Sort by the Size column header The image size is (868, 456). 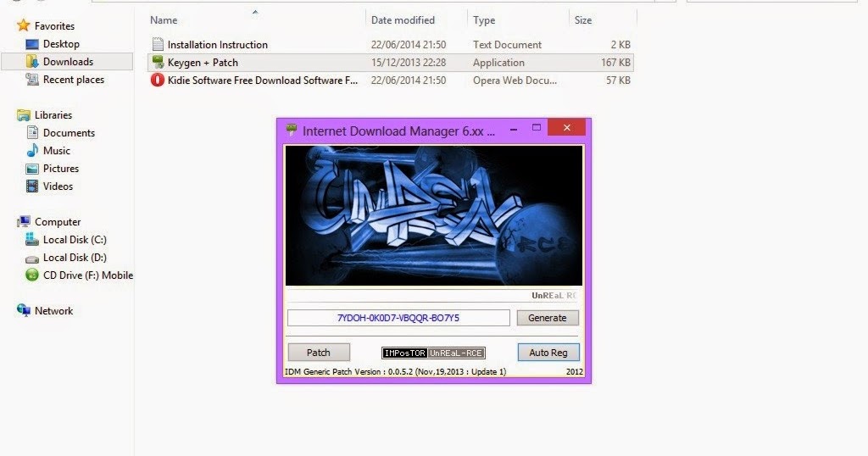tap(583, 20)
